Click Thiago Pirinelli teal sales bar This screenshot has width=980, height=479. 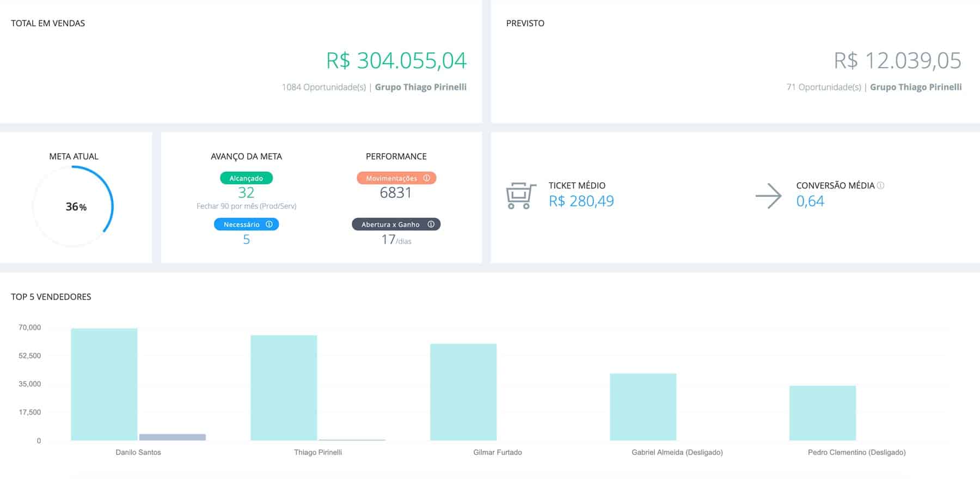point(284,387)
